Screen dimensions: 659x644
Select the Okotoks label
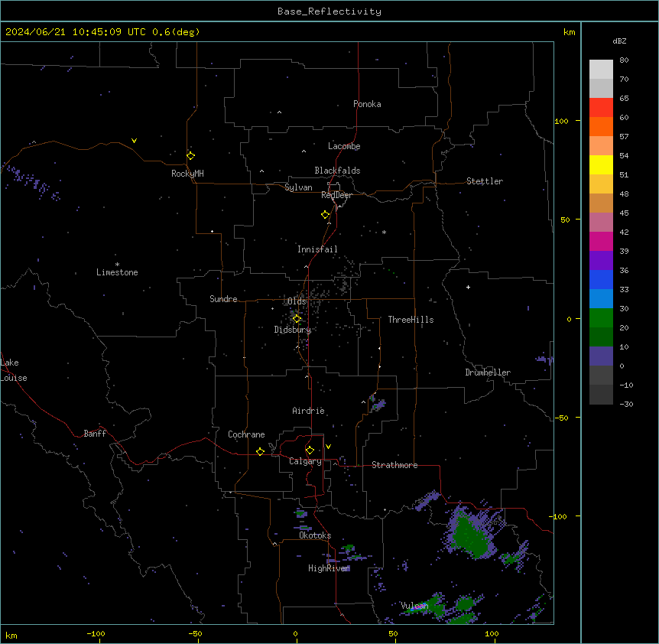(x=315, y=535)
